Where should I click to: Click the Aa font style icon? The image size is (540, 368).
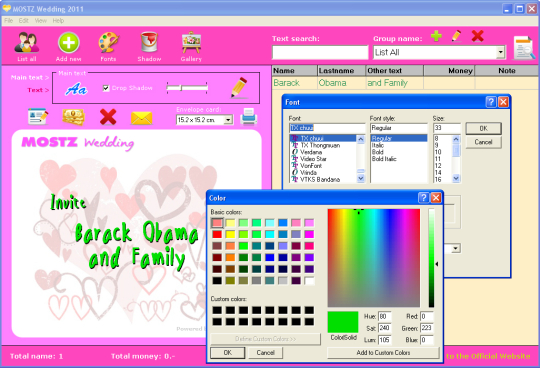[76, 89]
